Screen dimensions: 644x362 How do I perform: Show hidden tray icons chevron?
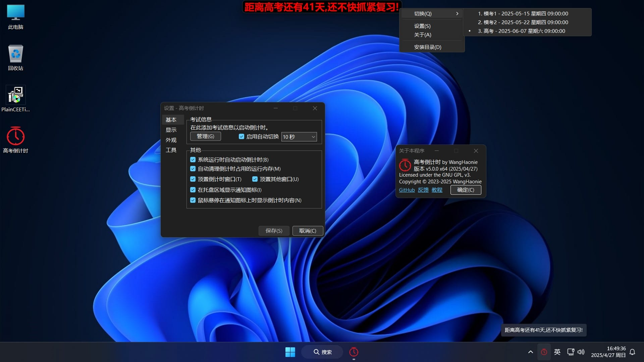coord(530,352)
